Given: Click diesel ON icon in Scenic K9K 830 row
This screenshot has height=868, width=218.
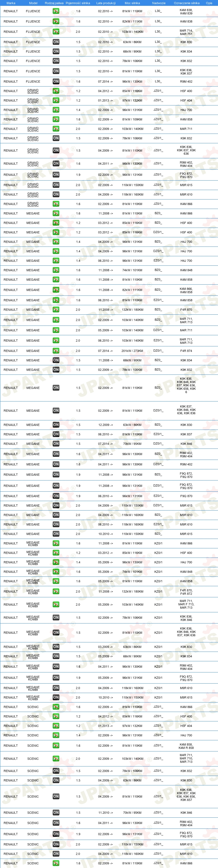Looking at the screenshot, I should [56, 780].
